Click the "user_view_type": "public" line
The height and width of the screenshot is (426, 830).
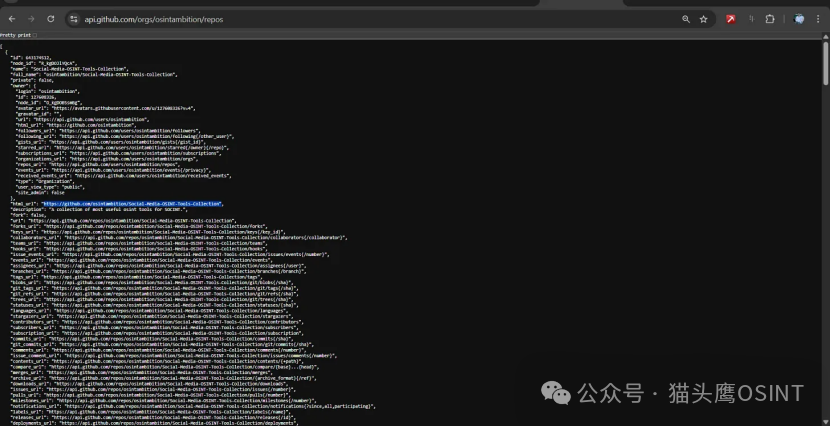[50, 187]
